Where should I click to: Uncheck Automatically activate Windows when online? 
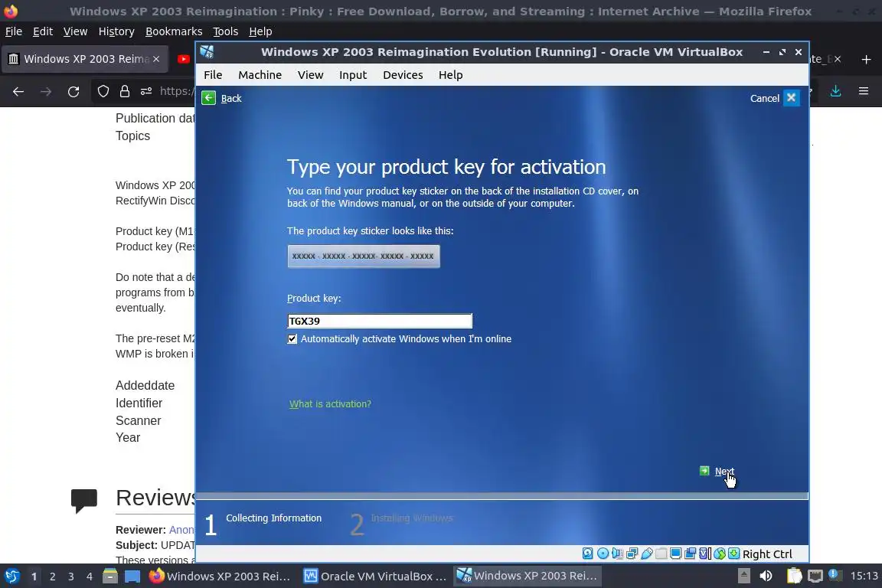[x=292, y=338]
